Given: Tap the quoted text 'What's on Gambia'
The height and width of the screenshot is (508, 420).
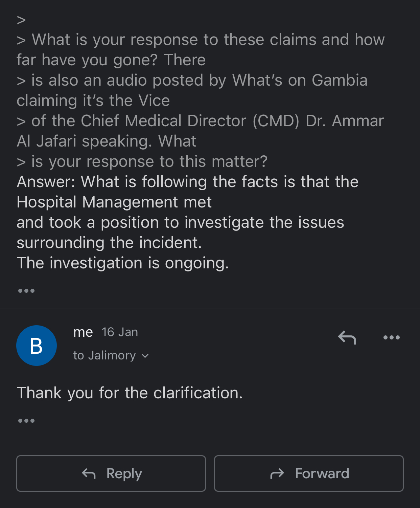Looking at the screenshot, I should (300, 80).
